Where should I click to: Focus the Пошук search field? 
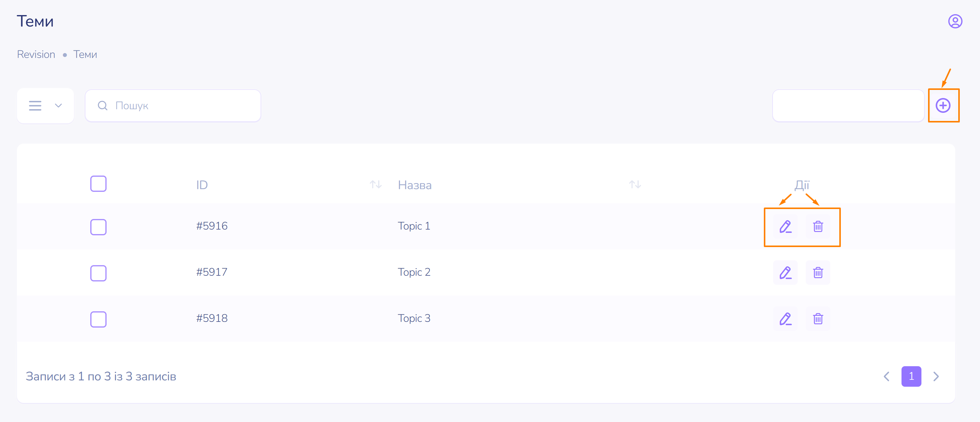point(179,106)
